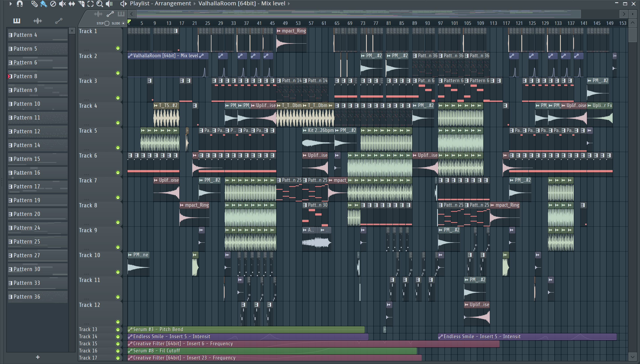
Task: Choose the Select marquee tool
Action: pos(90,4)
